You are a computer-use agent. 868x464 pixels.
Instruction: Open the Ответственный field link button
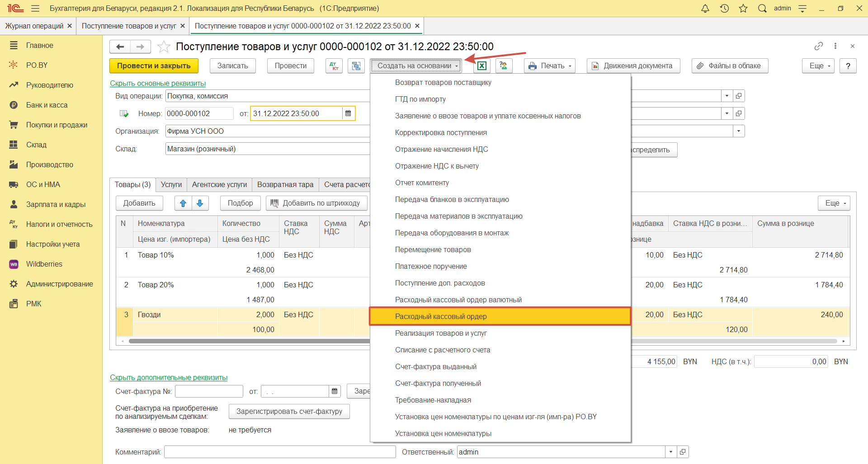[683, 452]
